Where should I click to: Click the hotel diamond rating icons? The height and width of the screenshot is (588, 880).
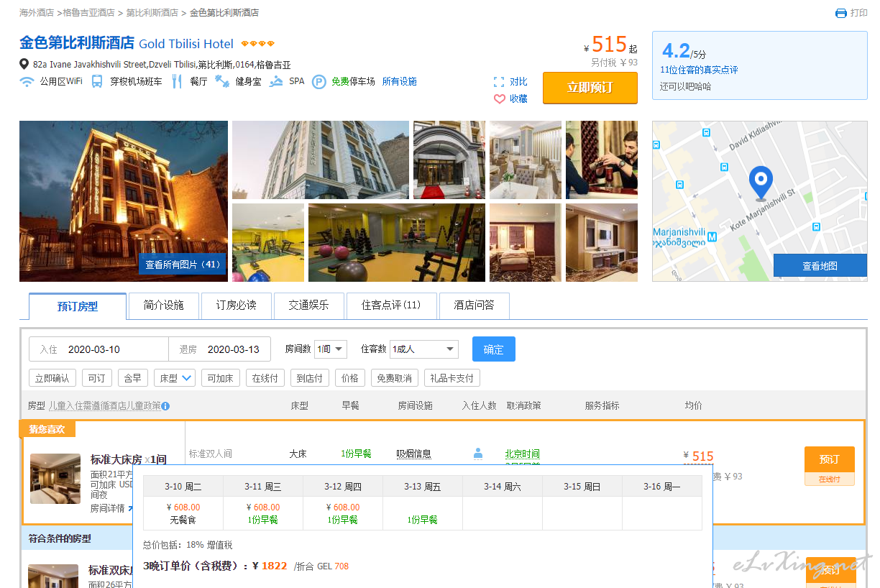point(257,44)
